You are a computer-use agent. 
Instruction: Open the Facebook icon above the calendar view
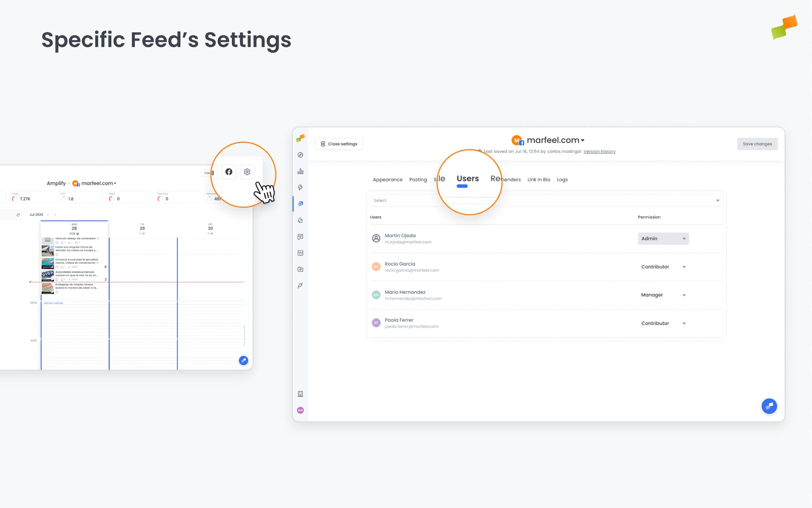click(x=229, y=171)
